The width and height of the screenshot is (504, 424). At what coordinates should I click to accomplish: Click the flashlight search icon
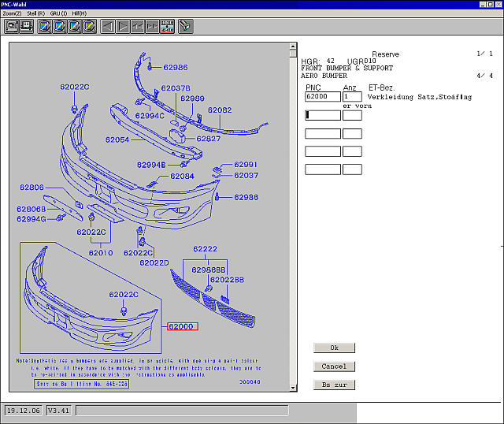point(186,26)
